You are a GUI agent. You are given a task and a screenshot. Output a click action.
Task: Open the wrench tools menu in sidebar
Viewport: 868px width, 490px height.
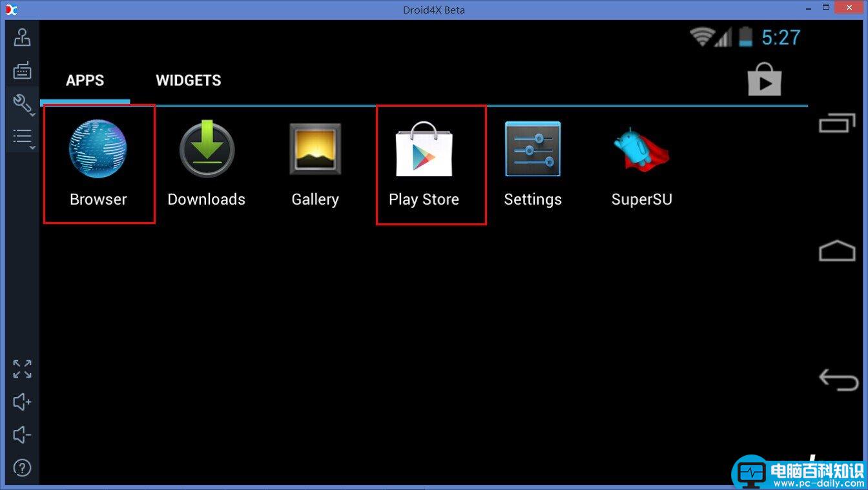(23, 103)
